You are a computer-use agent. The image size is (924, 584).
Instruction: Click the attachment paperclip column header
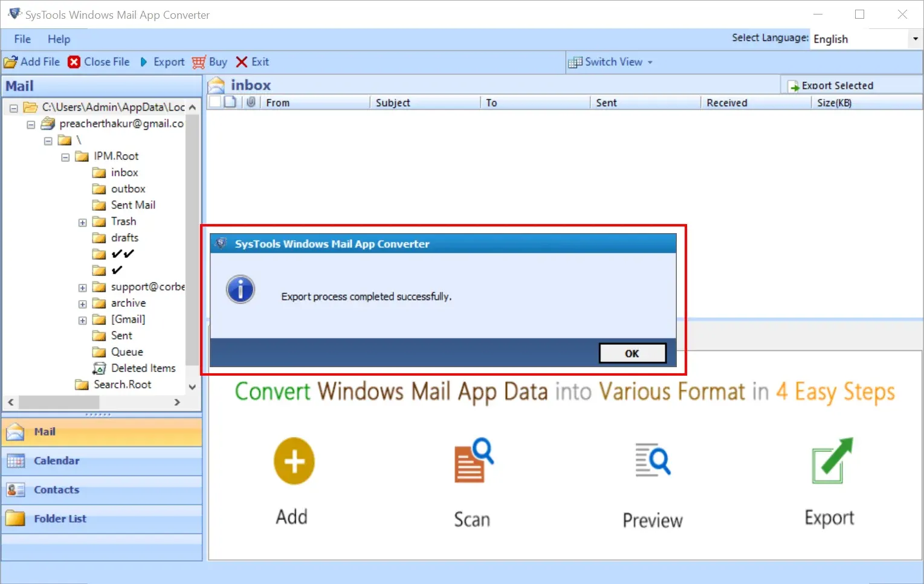click(x=251, y=102)
